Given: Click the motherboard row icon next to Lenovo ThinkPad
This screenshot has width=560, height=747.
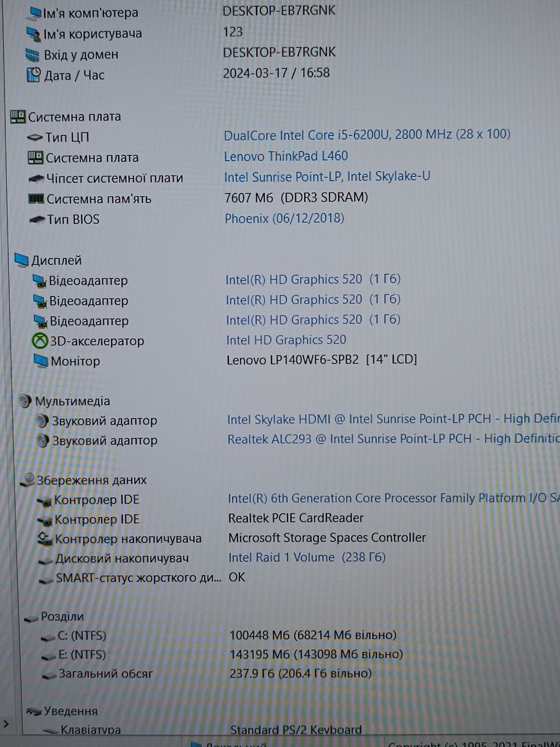Looking at the screenshot, I should pos(36,158).
